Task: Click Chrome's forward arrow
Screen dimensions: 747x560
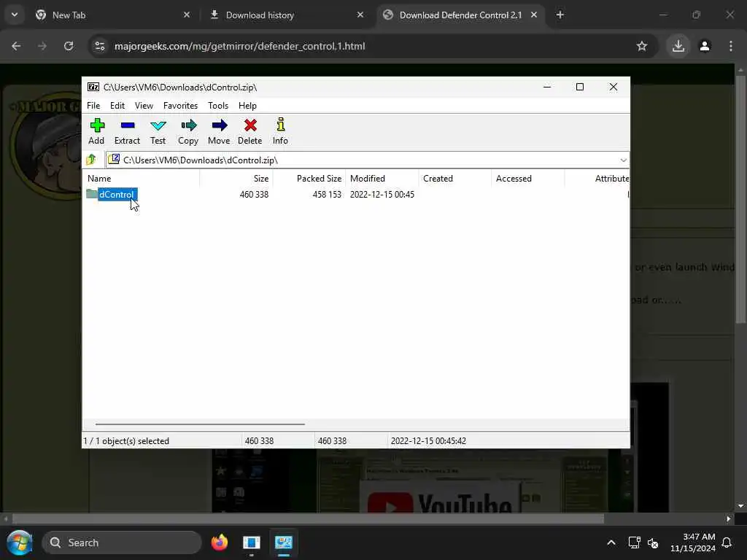Action: [42, 46]
